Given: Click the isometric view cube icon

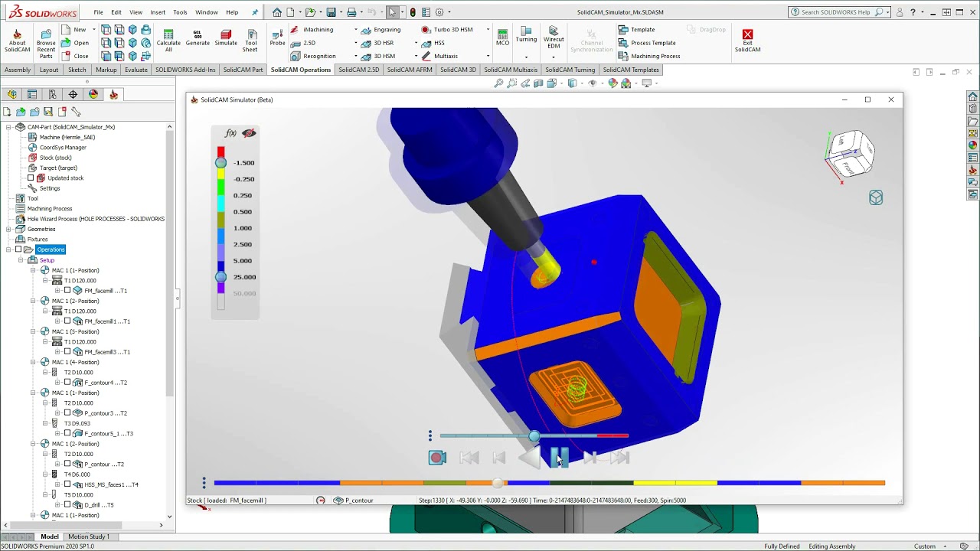Looking at the screenshot, I should tap(876, 197).
